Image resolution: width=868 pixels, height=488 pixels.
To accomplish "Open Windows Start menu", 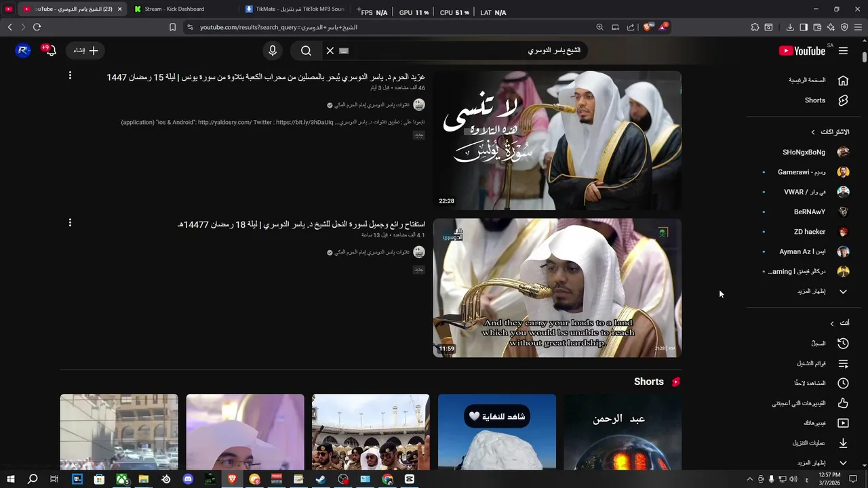I will click(10, 479).
